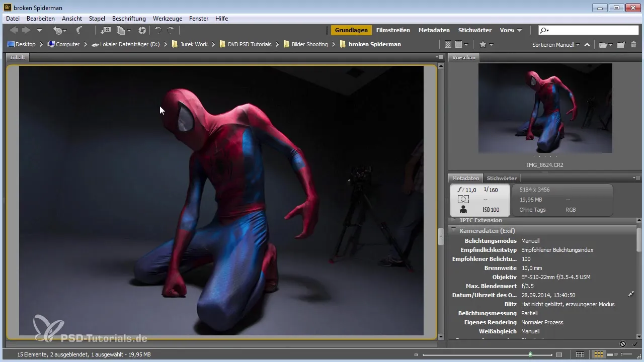Lock the thumbnail grid icon

point(580,354)
